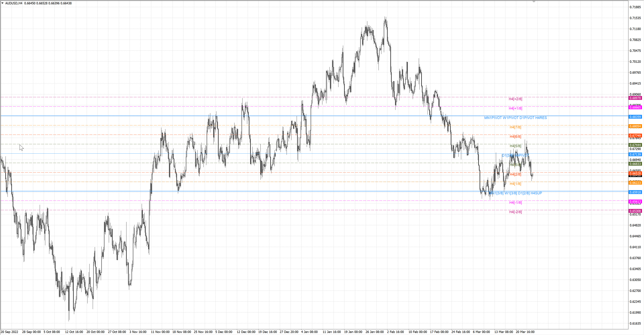Image resolution: width=644 pixels, height=335 pixels.
Task: Click the 0.71535 price scale value
Action: [x=635, y=18]
